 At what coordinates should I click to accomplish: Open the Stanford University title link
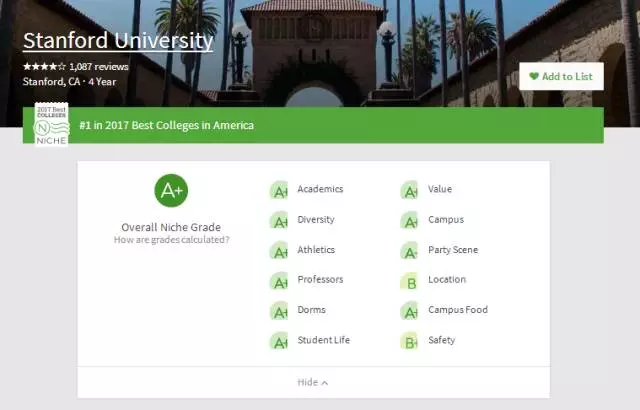point(118,41)
